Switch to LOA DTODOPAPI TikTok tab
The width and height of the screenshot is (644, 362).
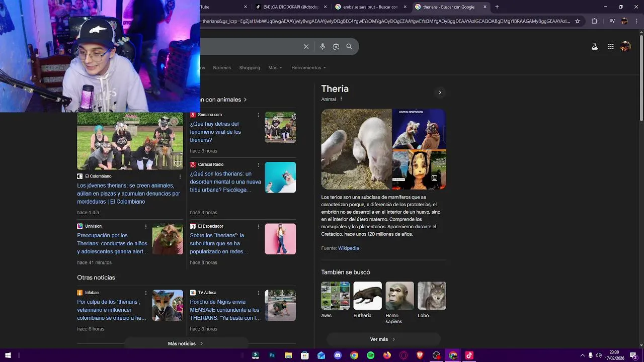click(292, 7)
